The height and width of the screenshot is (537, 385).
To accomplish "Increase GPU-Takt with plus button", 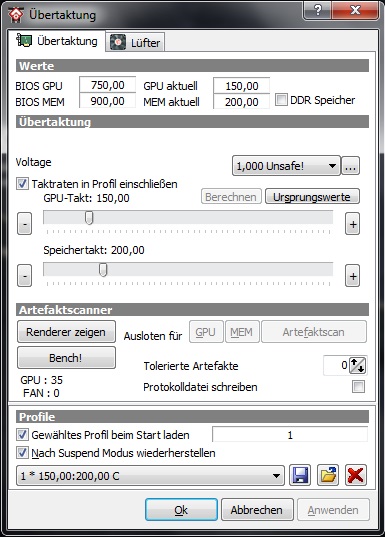I will pyautogui.click(x=352, y=224).
